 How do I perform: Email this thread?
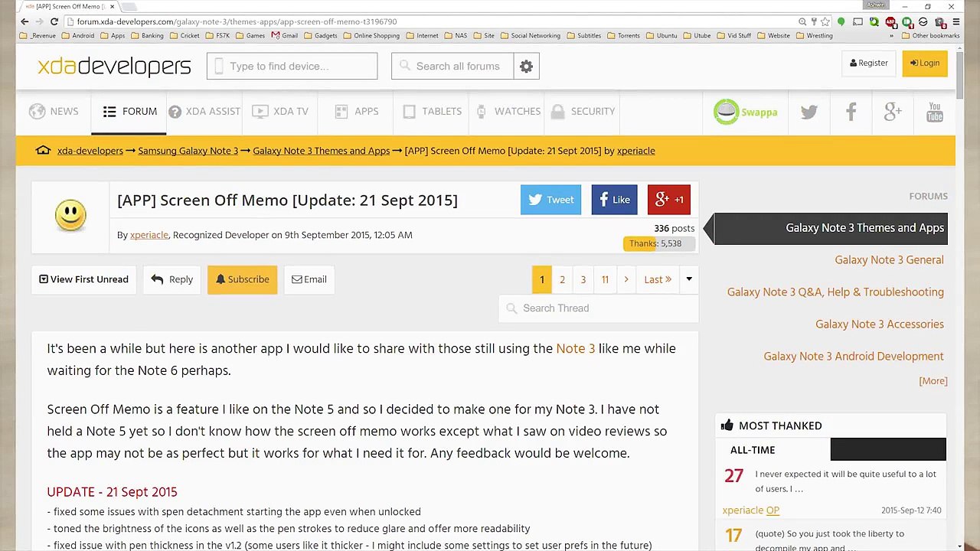click(309, 279)
